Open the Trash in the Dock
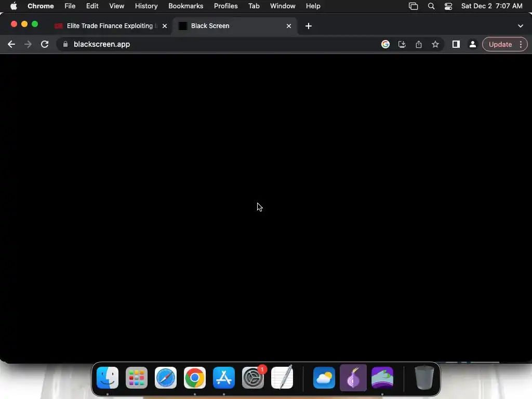Screen dimensions: 532x399 pos(424,378)
